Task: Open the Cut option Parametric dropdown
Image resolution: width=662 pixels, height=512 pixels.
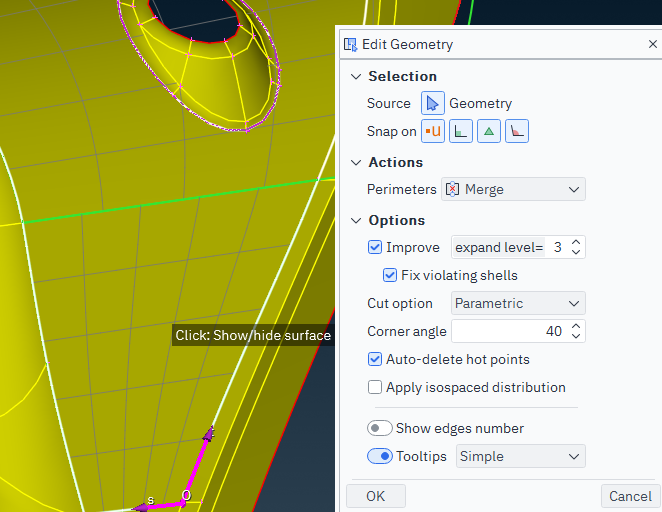Action: (518, 303)
